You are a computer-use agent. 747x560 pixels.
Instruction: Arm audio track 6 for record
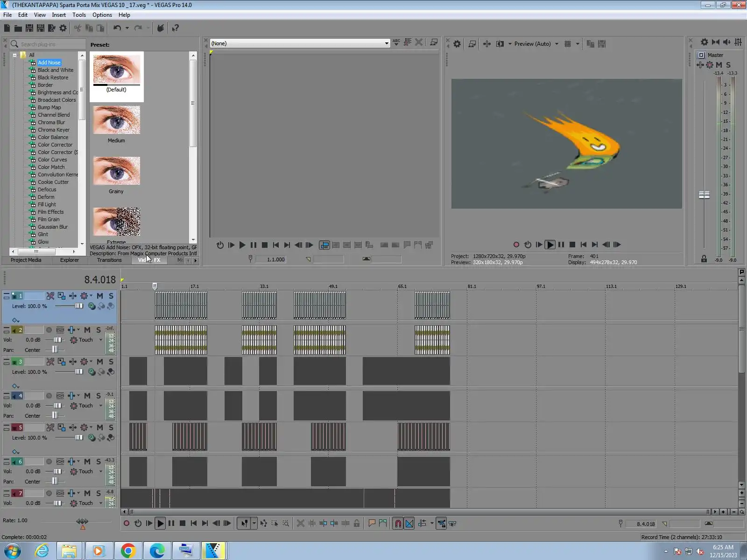coord(49,462)
